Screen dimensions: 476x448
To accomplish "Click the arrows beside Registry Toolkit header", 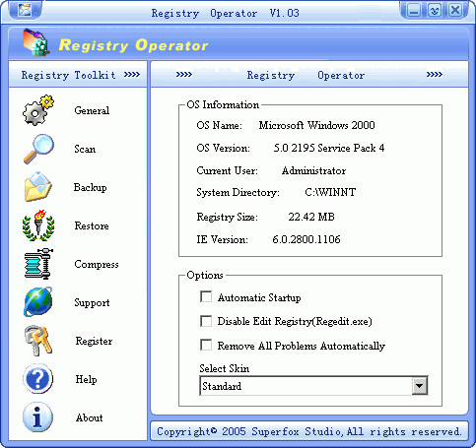I will pyautogui.click(x=132, y=75).
